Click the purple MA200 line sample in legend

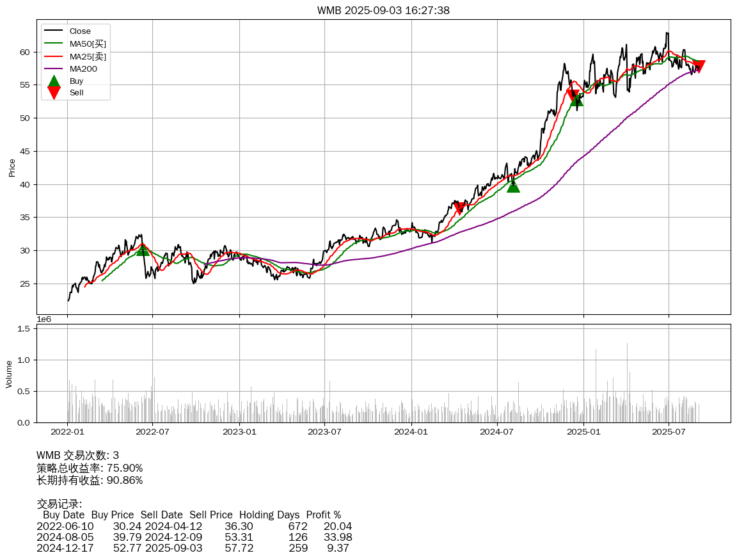[54, 68]
